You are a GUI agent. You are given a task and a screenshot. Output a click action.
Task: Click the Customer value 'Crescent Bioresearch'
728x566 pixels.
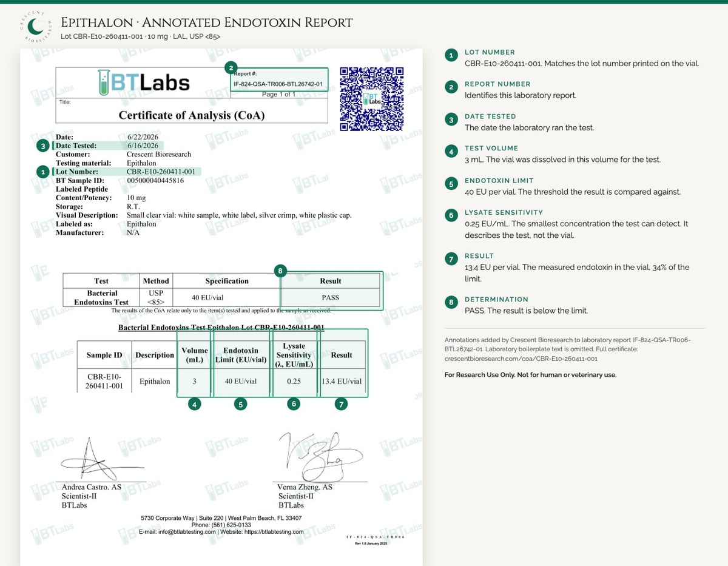point(159,154)
